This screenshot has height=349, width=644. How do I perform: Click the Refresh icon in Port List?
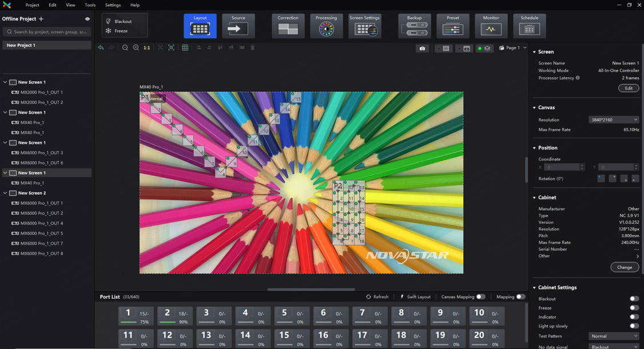click(368, 296)
